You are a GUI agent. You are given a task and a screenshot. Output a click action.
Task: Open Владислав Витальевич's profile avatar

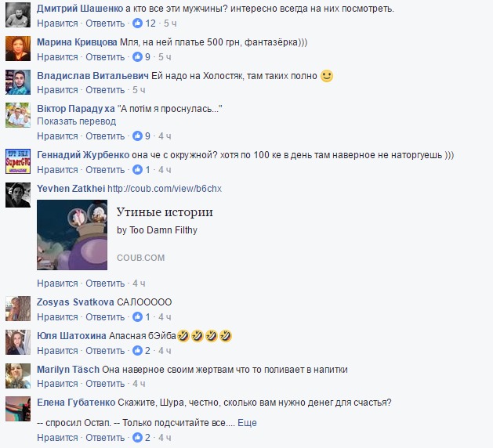18,82
